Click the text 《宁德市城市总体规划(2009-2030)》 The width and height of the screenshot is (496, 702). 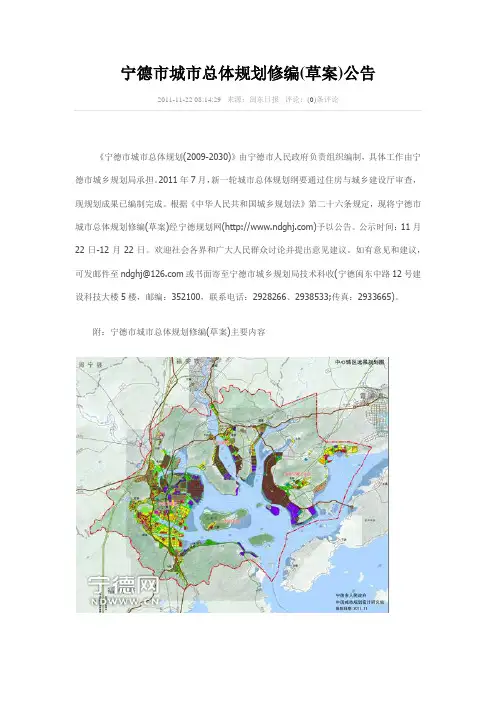[166, 157]
